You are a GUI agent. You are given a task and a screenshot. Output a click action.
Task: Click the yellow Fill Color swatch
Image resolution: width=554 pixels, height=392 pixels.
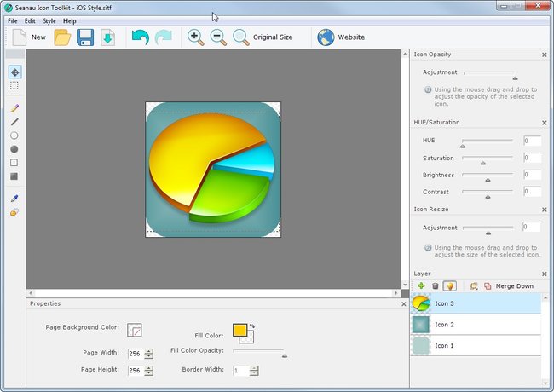coord(239,330)
